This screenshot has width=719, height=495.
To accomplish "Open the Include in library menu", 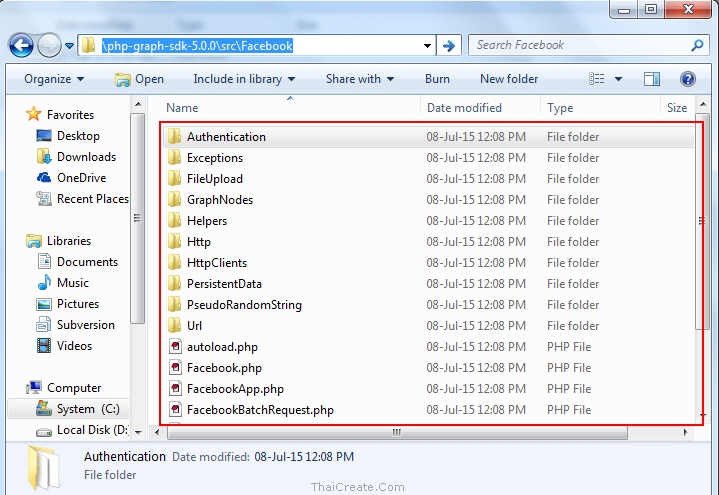I will tap(244, 79).
